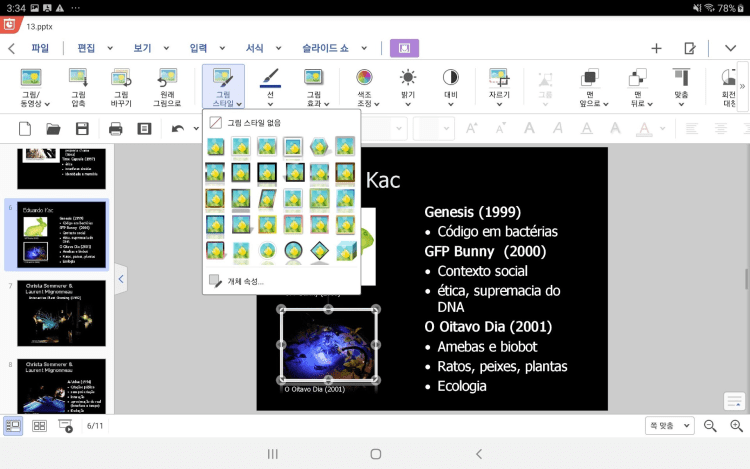Expand the 입력 menu chevron
Screen dimensions: 750x469
(x=222, y=48)
